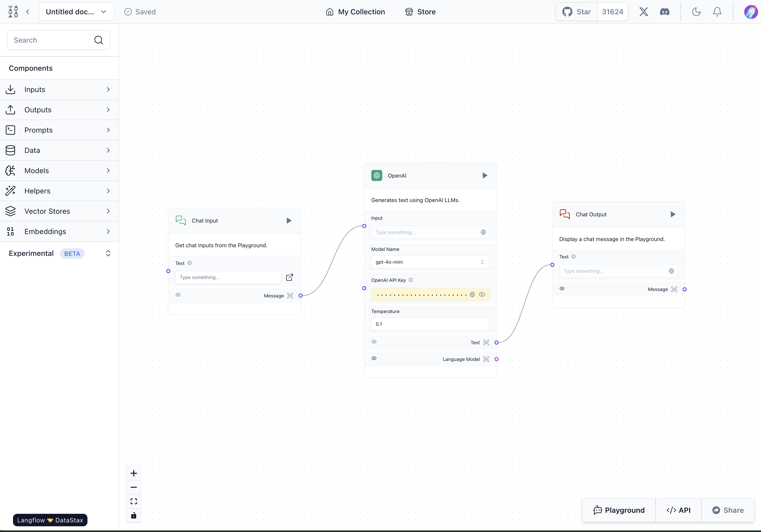Show info for OpenAI API Key

pyautogui.click(x=411, y=280)
